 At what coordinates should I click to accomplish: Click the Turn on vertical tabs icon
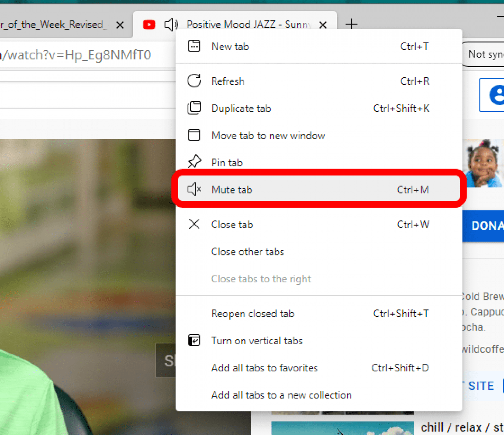[x=195, y=341]
